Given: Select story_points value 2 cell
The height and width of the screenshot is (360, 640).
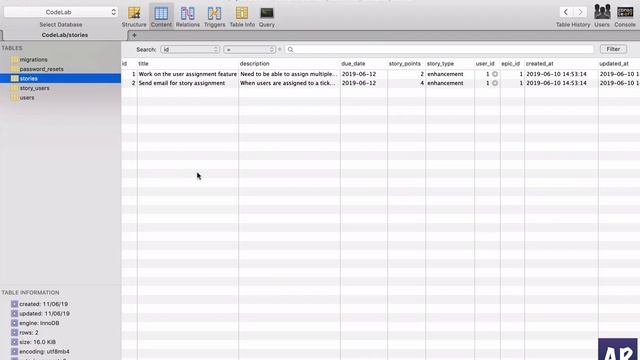Looking at the screenshot, I should [406, 74].
